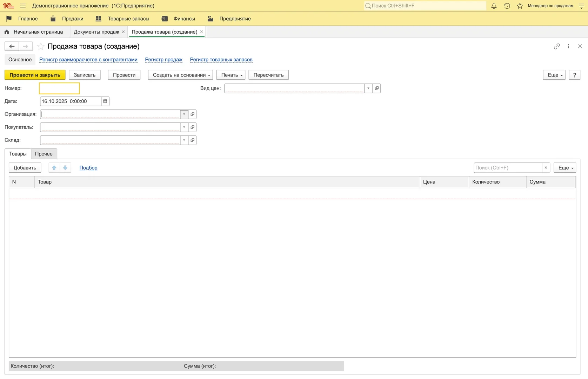
Task: Click into the Номер input field
Action: pos(59,88)
